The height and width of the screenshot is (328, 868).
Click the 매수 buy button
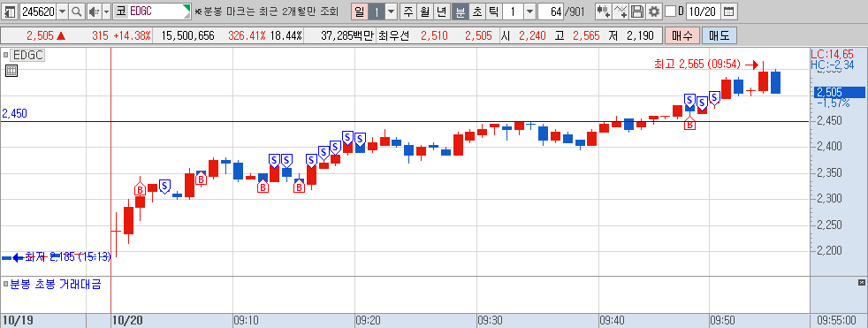tap(682, 36)
